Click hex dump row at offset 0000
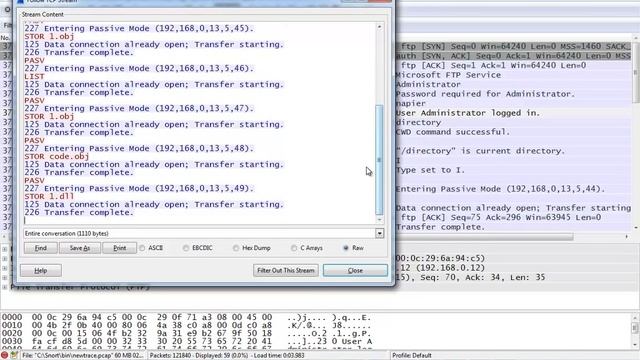This screenshot has height=360, width=640. pyautogui.click(x=186, y=318)
